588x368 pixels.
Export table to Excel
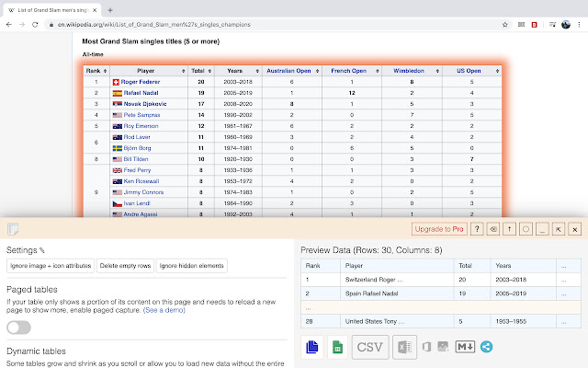click(403, 347)
